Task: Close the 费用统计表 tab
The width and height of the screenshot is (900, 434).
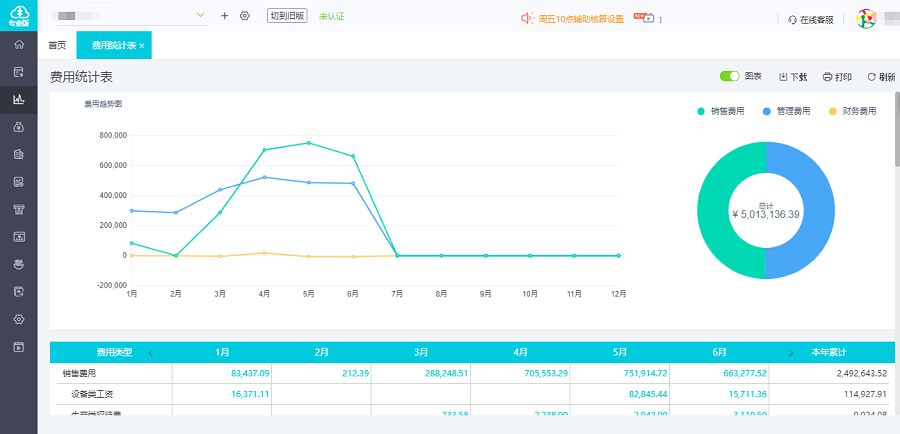Action: pyautogui.click(x=142, y=46)
